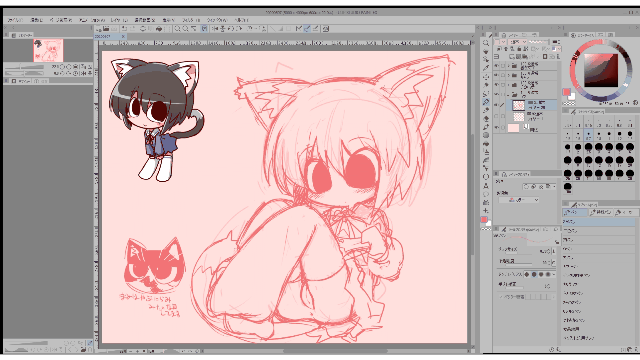Image resolution: width=640 pixels, height=360 pixels.
Task: Adjust the layer opacity slider
Action: coord(538,42)
